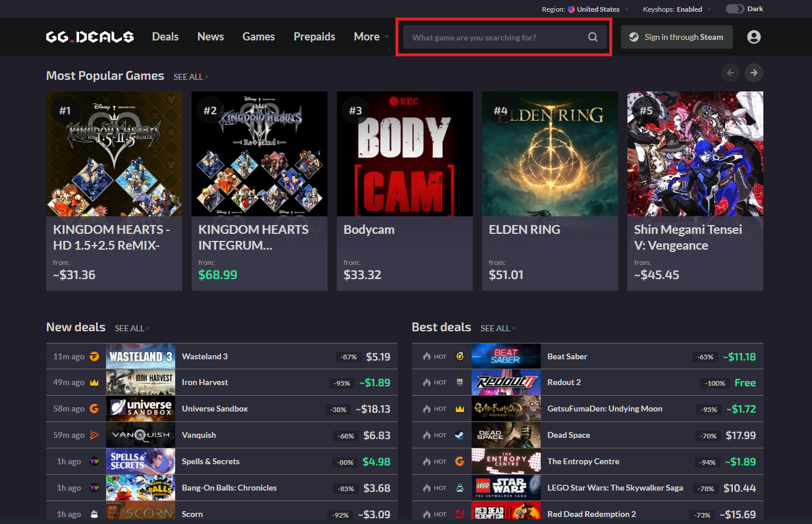Click the magnifier search icon
The image size is (812, 524).
(593, 37)
